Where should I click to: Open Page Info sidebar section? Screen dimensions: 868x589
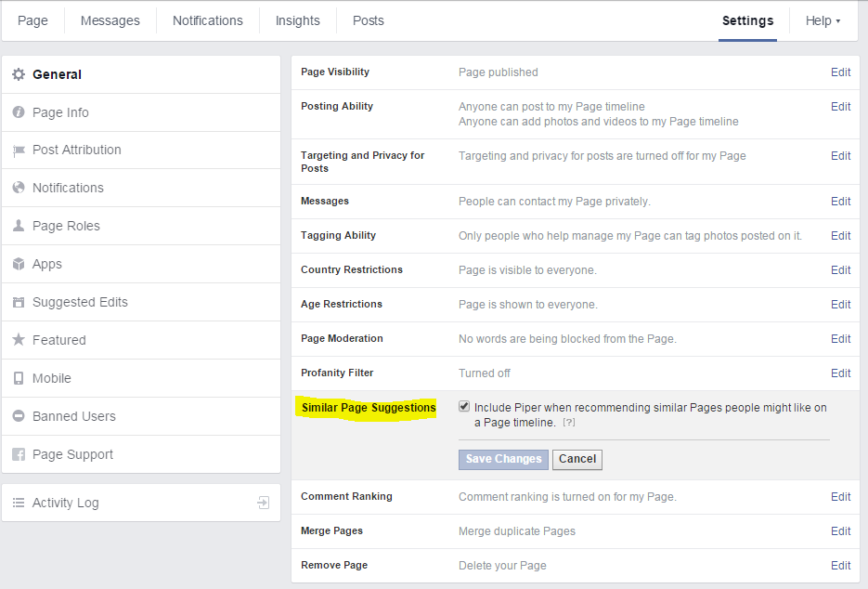coord(141,112)
